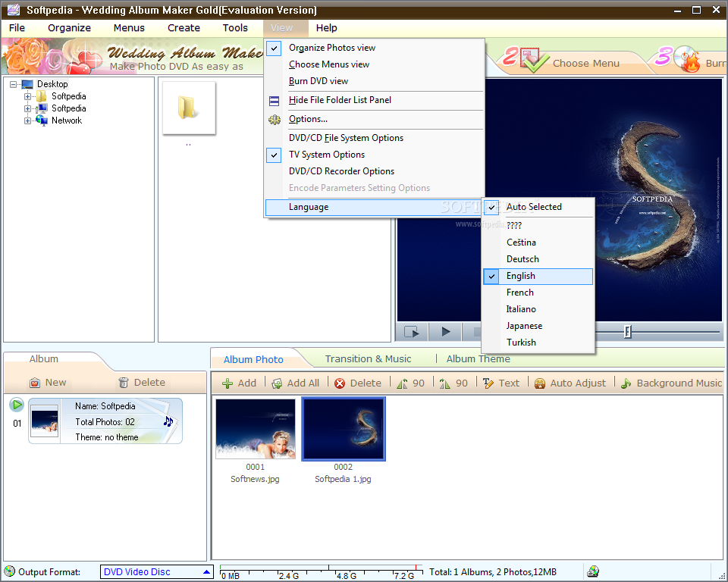Open the Create menu
728x582 pixels.
[184, 28]
